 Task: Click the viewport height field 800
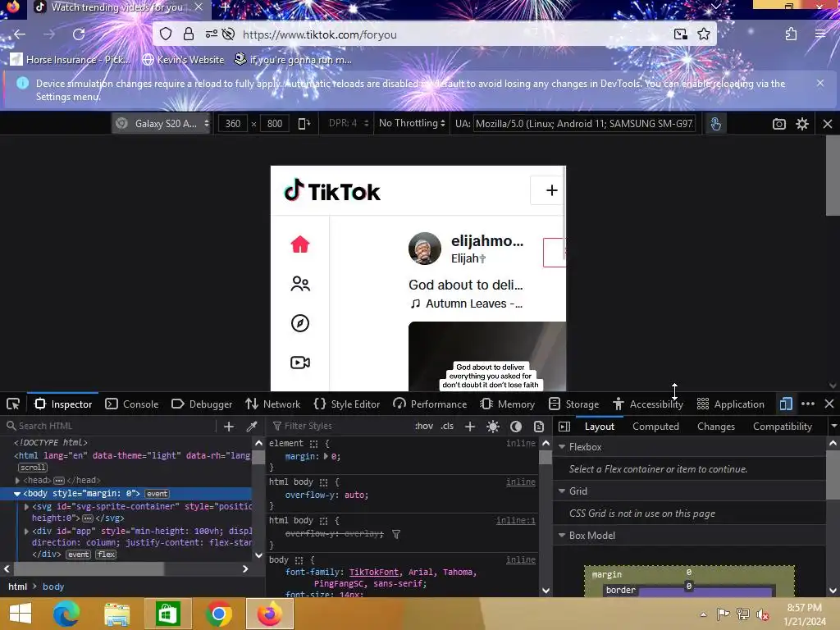pyautogui.click(x=275, y=124)
